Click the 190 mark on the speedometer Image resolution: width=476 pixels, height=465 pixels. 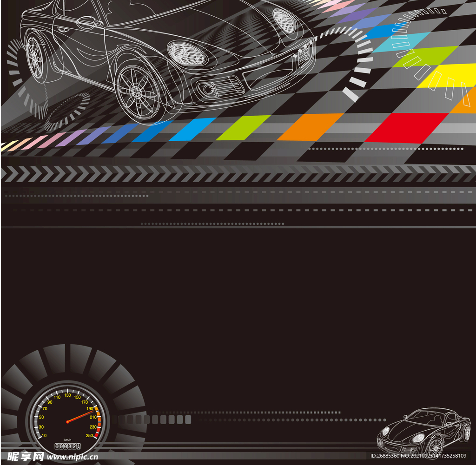click(x=90, y=409)
